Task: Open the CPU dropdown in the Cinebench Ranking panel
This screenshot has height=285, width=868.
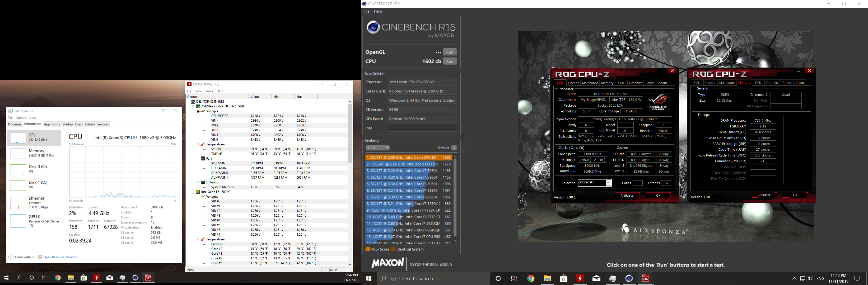Action: coord(378,148)
